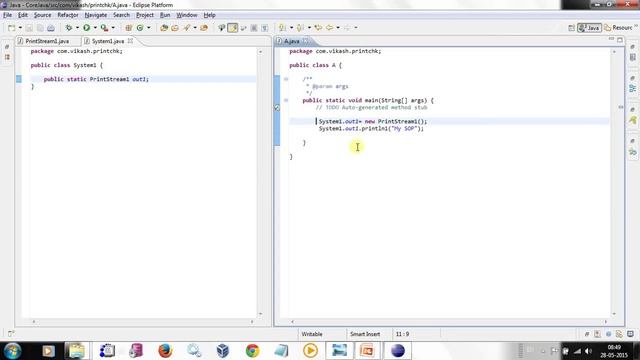The height and width of the screenshot is (360, 640).
Task: Collapse the main method fold marker
Action: point(286,100)
